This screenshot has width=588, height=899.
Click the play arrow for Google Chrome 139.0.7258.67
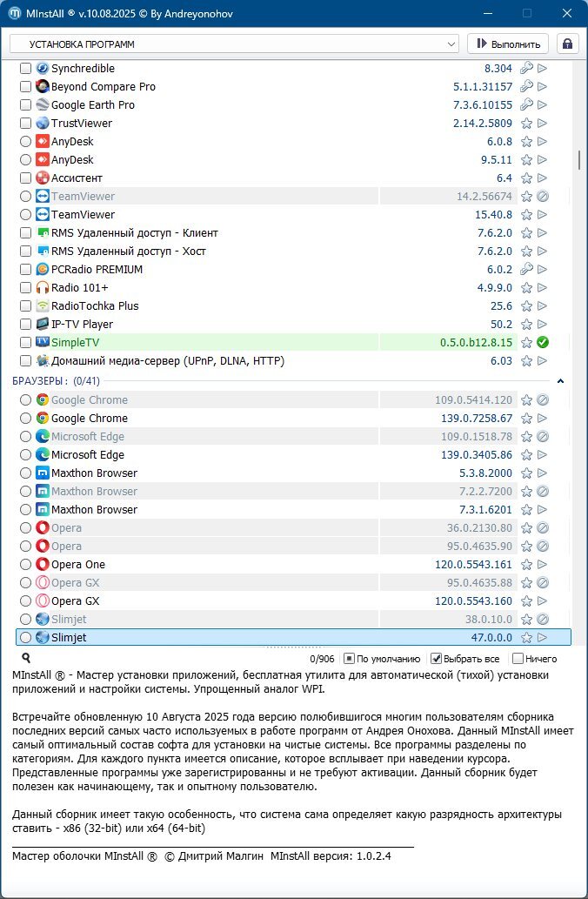(x=542, y=418)
